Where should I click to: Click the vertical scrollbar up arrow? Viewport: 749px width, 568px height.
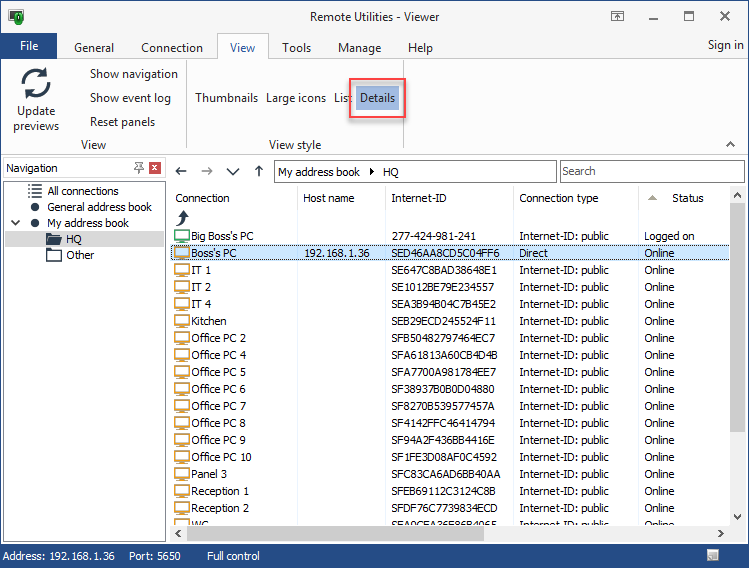click(x=738, y=195)
